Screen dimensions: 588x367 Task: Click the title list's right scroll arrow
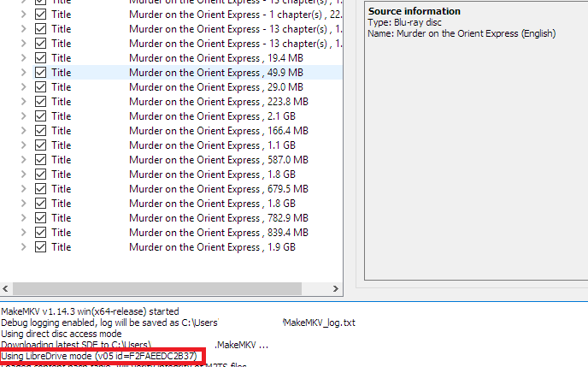click(336, 288)
